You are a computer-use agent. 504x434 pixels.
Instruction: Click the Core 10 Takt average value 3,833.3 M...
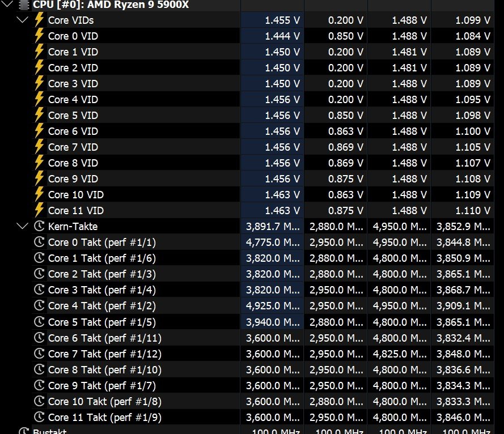pos(463,402)
